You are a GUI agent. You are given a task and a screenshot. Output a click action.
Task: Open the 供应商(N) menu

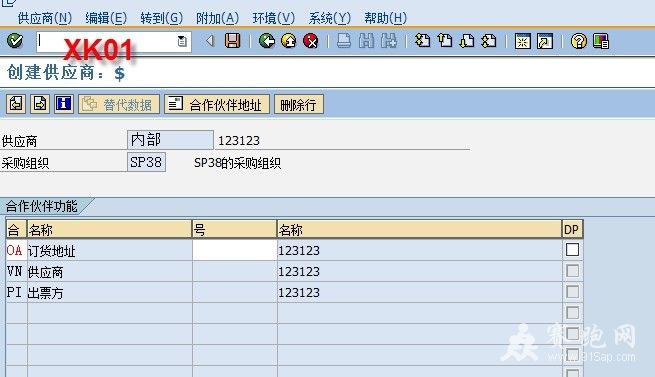click(45, 18)
